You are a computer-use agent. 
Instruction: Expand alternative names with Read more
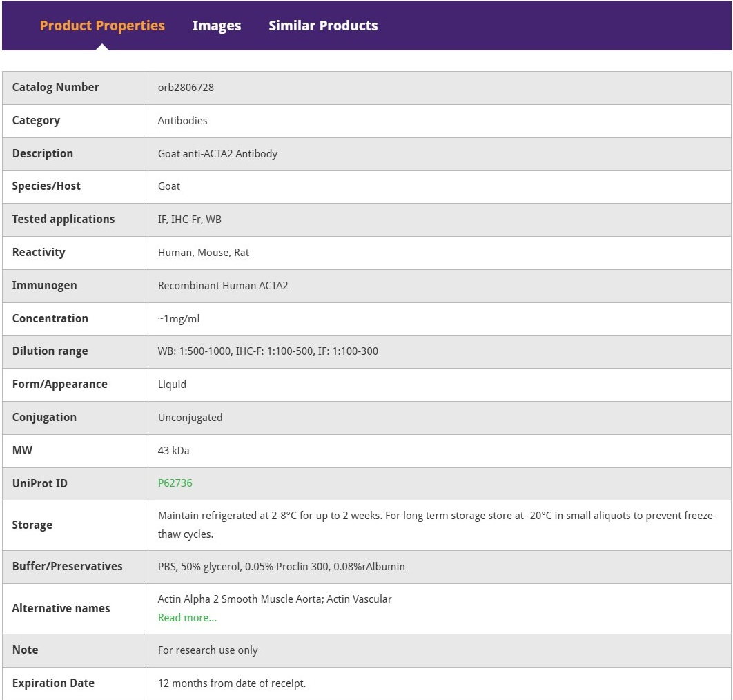click(x=187, y=618)
